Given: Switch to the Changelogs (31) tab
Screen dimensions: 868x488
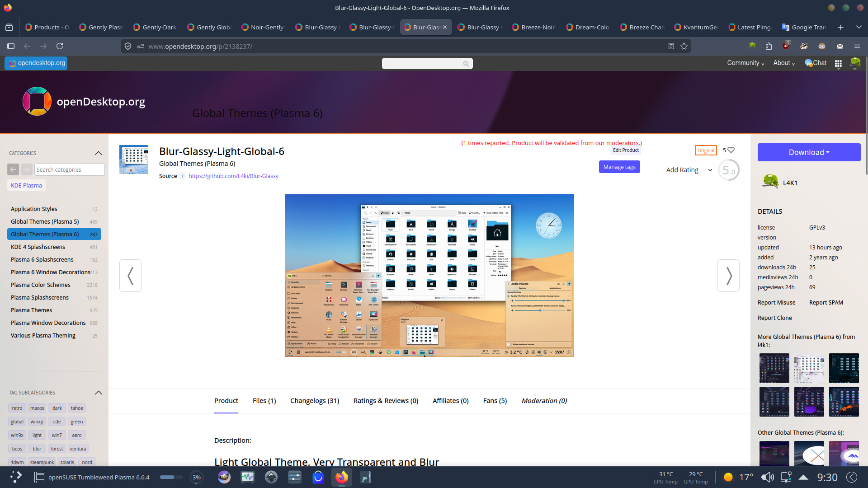Looking at the screenshot, I should 315,401.
